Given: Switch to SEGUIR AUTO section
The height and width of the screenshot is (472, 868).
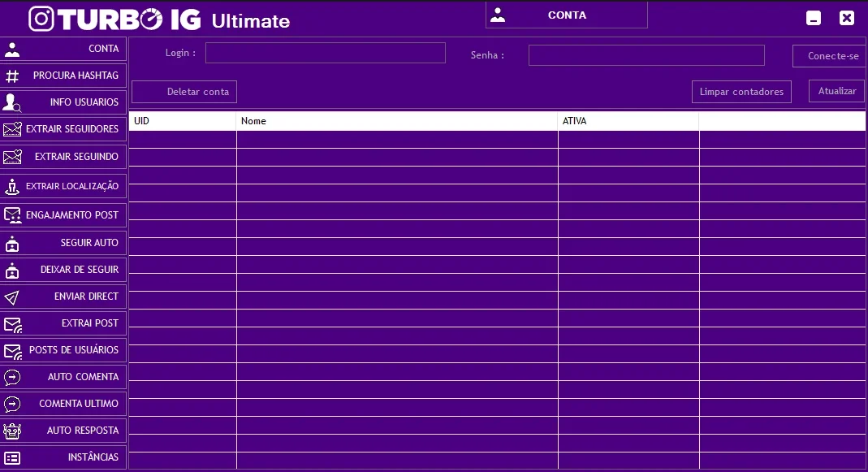Looking at the screenshot, I should 63,243.
